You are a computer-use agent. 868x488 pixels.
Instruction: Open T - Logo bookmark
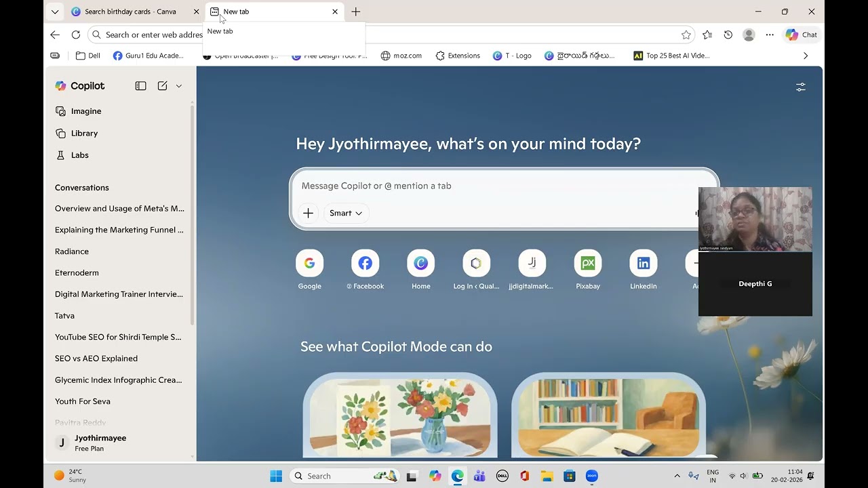(x=512, y=56)
